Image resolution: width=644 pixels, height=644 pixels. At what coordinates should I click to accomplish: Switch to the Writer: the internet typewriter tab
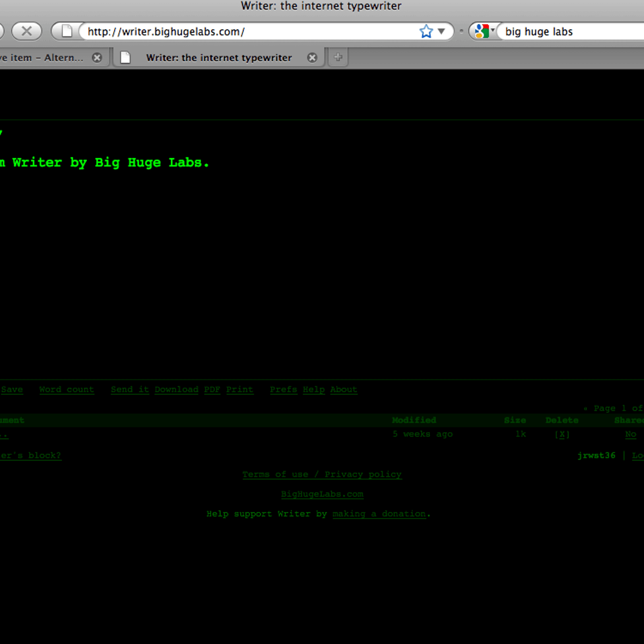point(219,58)
